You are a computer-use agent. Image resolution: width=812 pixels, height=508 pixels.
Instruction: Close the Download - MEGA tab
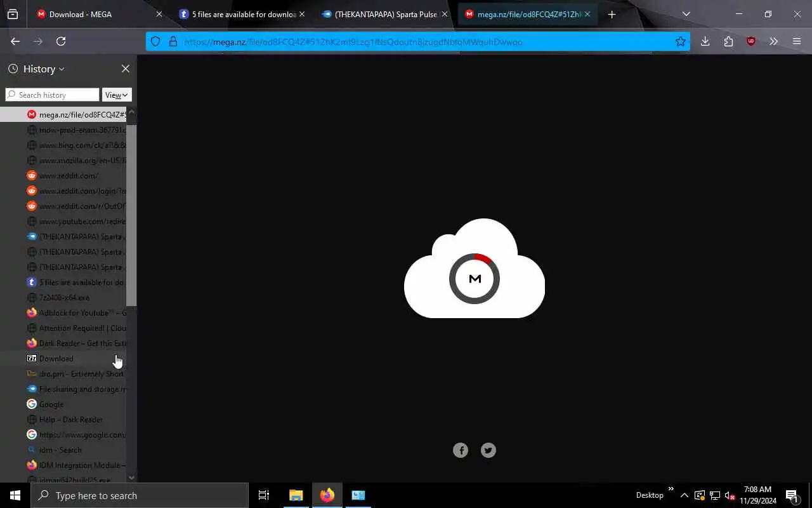pyautogui.click(x=159, y=14)
